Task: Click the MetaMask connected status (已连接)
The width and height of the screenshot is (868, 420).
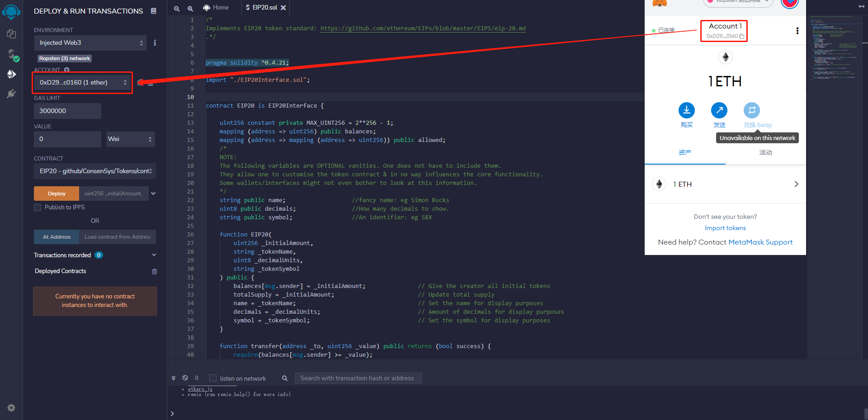Action: (x=663, y=30)
